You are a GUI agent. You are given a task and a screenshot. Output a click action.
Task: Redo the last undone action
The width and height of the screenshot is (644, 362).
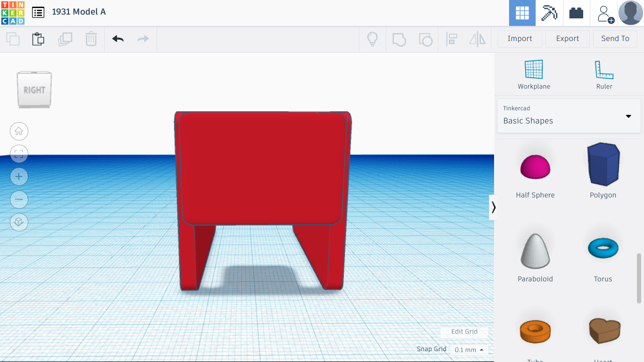143,39
